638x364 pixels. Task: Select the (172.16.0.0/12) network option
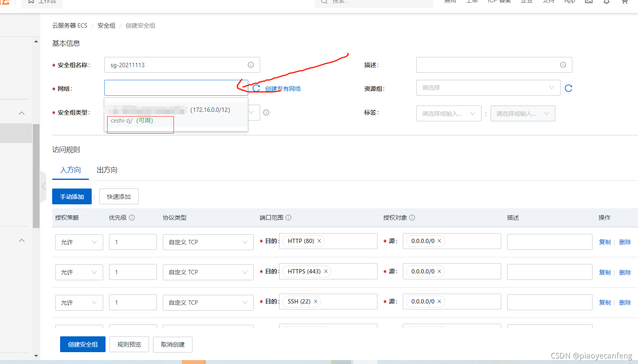click(x=176, y=110)
